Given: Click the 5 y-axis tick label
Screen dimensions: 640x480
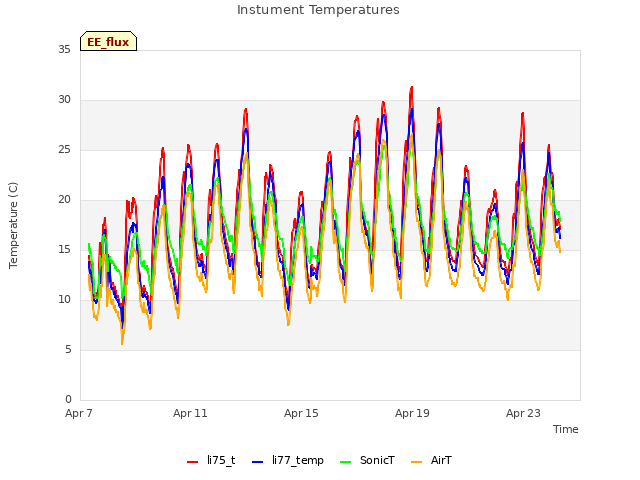Looking at the screenshot, I should (x=68, y=350).
